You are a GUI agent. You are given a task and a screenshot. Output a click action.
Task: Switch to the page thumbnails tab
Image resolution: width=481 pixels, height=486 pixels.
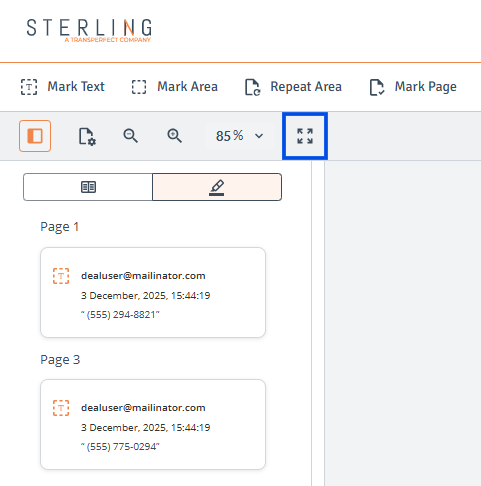pyautogui.click(x=88, y=187)
